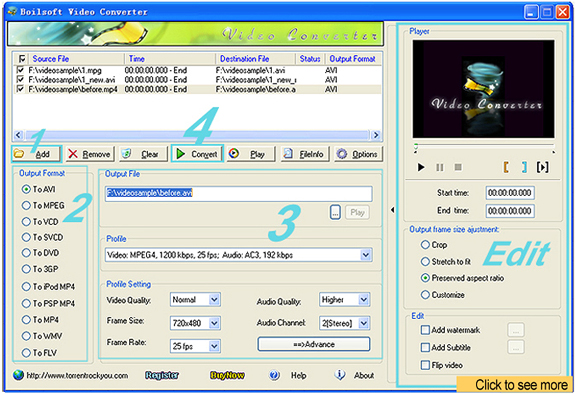Clear the file list
The width and height of the screenshot is (576, 394).
coord(143,154)
